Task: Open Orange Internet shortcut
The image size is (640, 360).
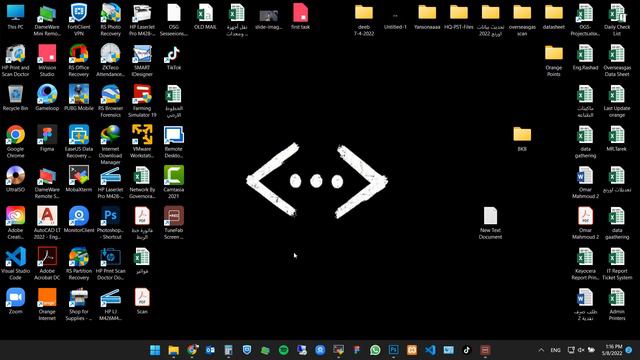Action: coord(47,304)
